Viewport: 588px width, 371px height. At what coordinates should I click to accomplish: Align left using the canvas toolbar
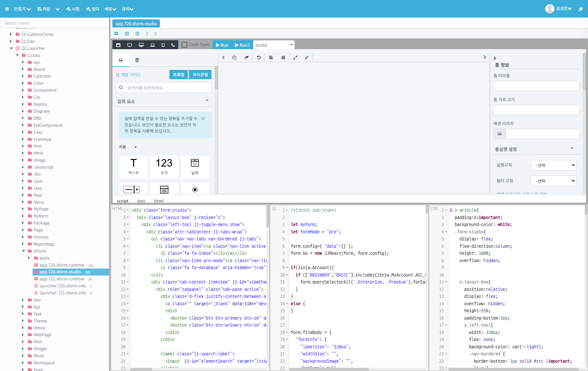271,57
